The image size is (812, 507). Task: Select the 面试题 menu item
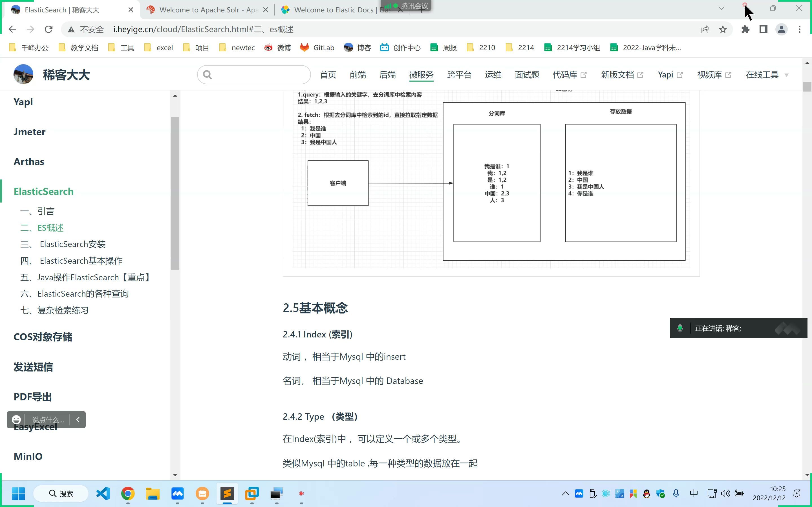click(x=526, y=74)
